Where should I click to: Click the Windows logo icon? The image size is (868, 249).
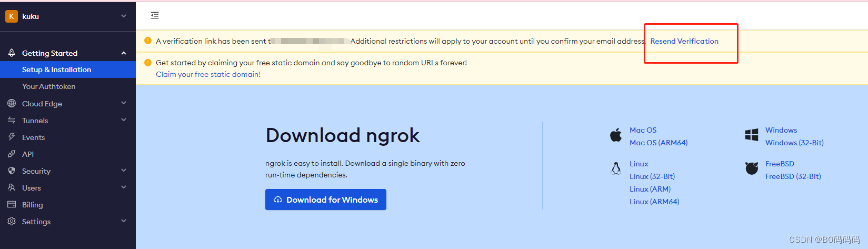752,135
